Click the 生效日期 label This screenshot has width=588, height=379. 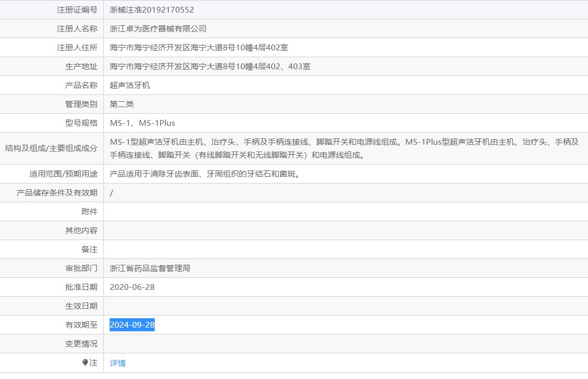tap(81, 306)
